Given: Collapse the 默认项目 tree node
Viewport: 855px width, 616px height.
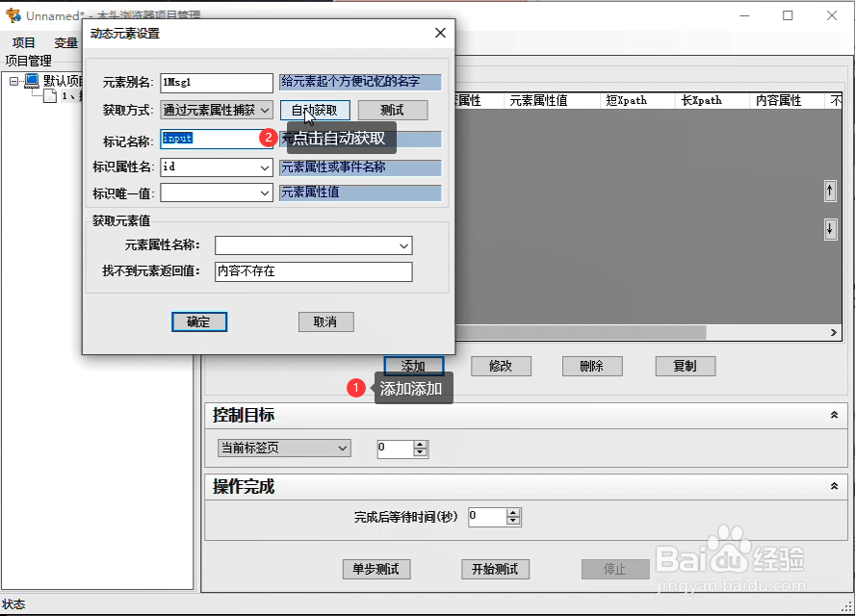Looking at the screenshot, I should pos(13,81).
